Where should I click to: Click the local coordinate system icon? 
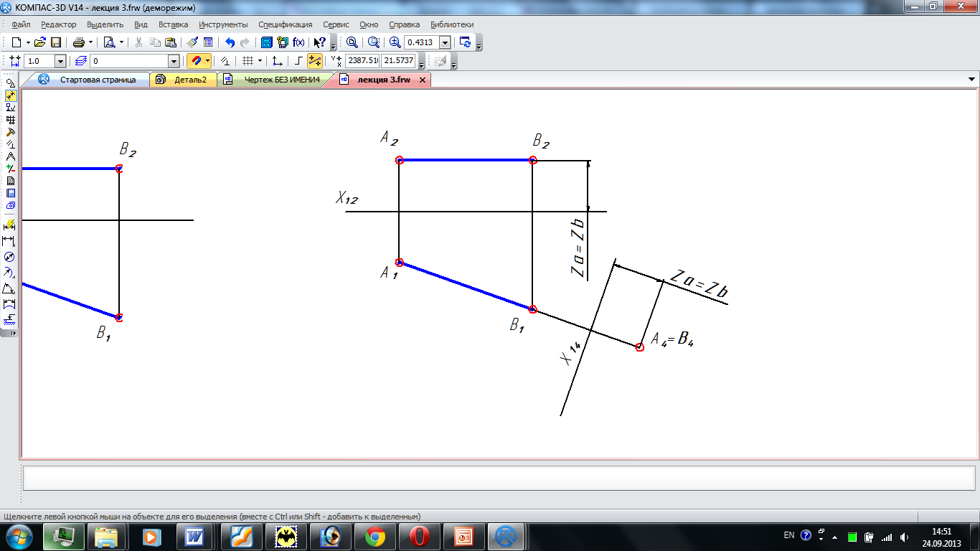[x=278, y=62]
